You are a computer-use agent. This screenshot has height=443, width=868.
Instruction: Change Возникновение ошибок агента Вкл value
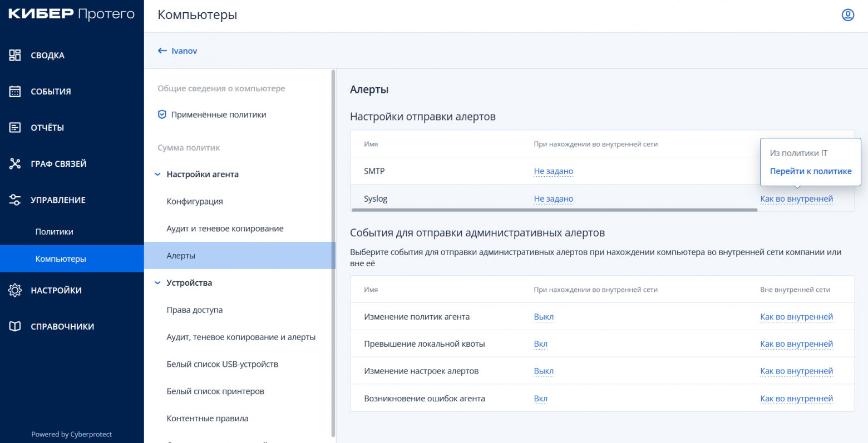[540, 399]
